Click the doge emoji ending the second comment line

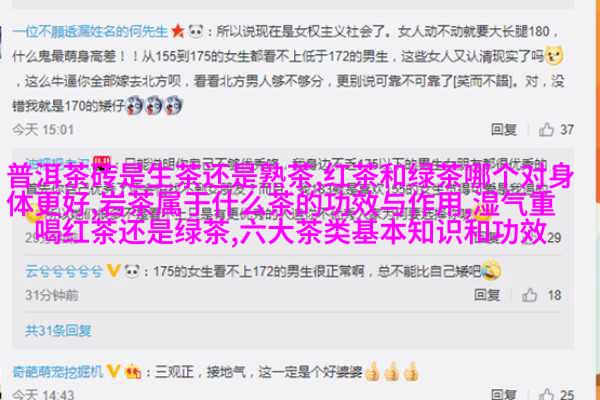pos(554,56)
